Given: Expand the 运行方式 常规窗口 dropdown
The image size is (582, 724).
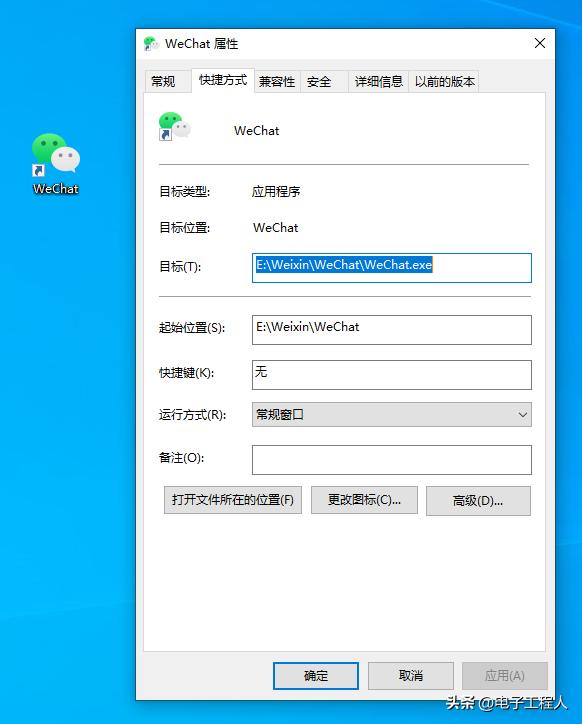Looking at the screenshot, I should tap(392, 415).
